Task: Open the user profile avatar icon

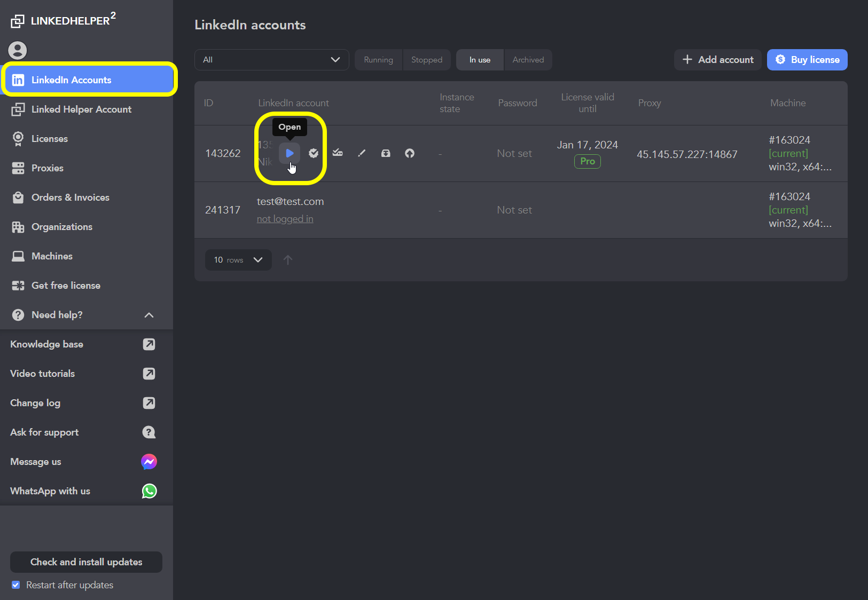Action: [18, 50]
